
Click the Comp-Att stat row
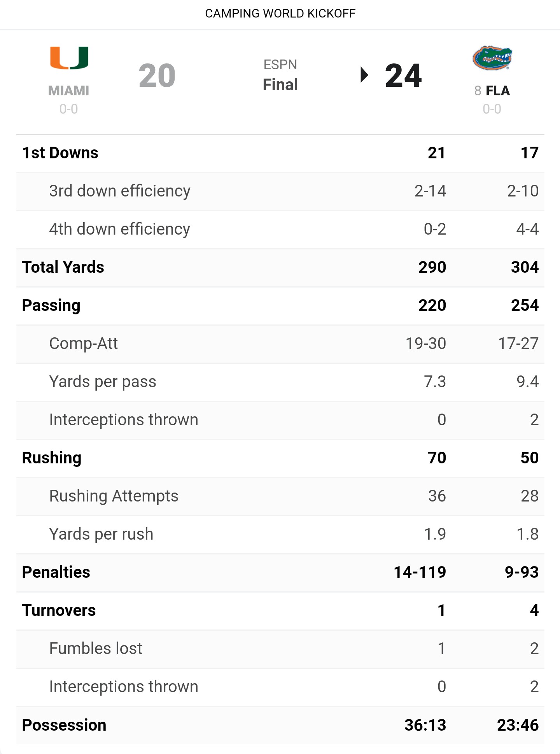(x=280, y=344)
